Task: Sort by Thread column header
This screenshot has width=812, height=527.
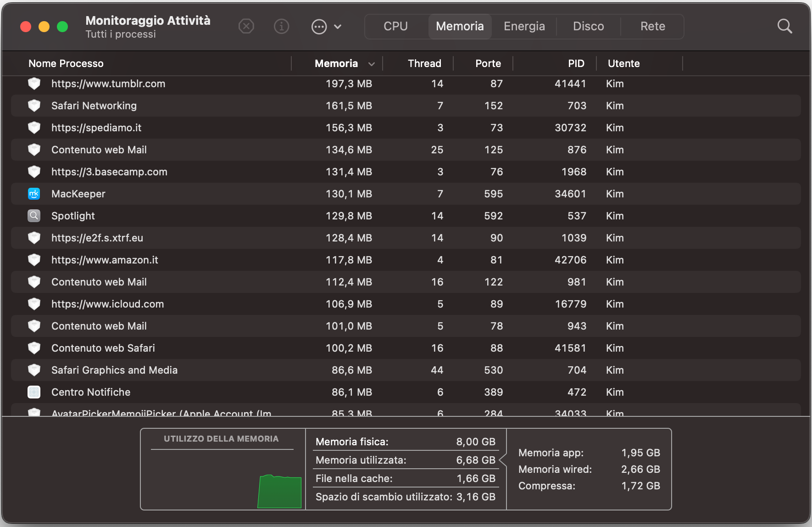Action: coord(424,63)
